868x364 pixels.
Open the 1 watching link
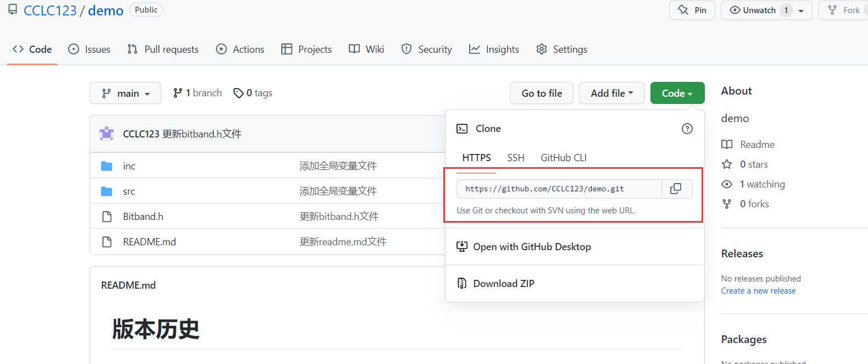coord(763,184)
